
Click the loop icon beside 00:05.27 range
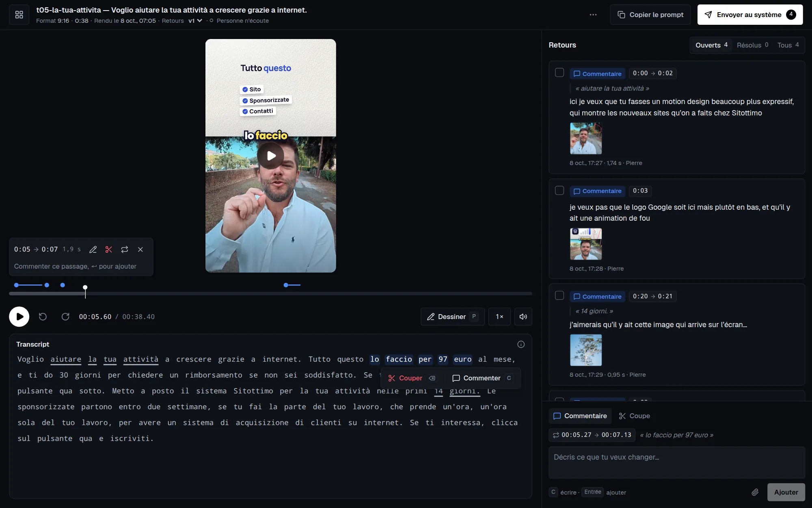pyautogui.click(x=556, y=435)
